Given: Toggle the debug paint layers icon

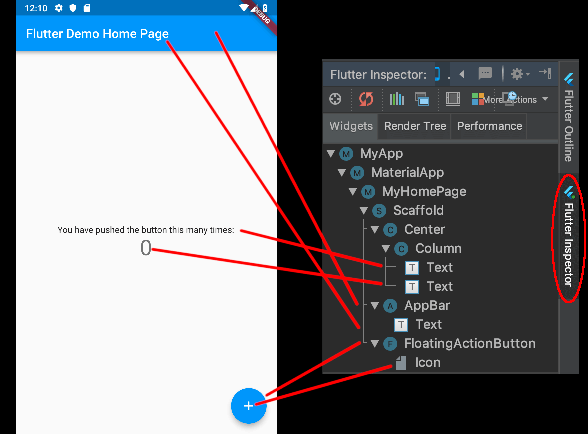Looking at the screenshot, I should click(422, 99).
